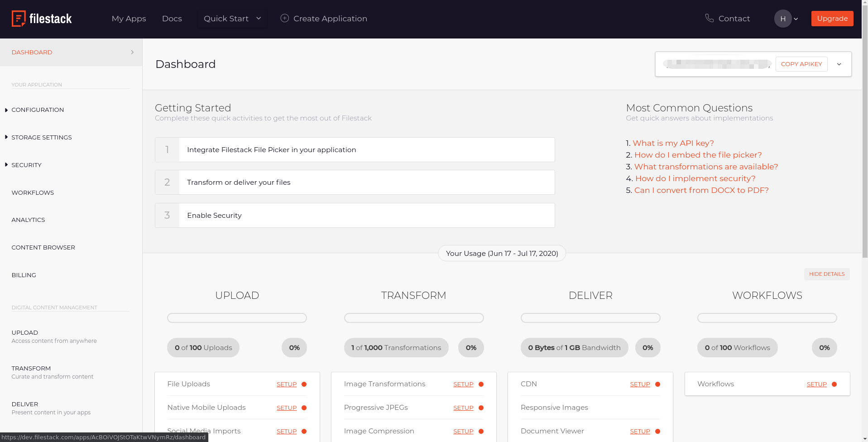
Task: Click the Your Usage date range pill
Action: point(502,254)
